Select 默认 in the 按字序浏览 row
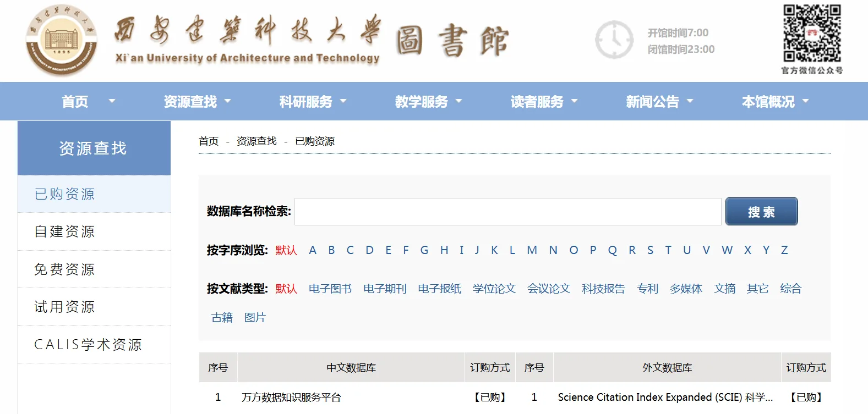Screen dimensions: 868x414 [x=286, y=250]
